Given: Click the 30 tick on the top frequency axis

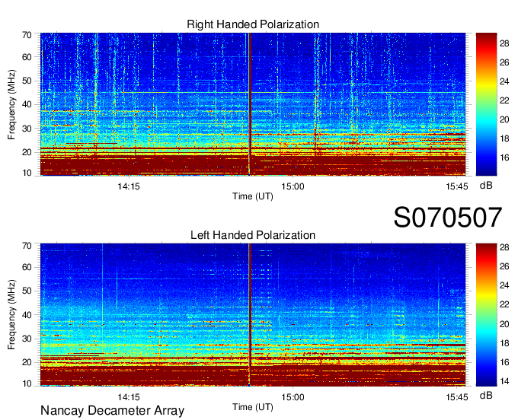Looking at the screenshot, I should click(x=27, y=129).
